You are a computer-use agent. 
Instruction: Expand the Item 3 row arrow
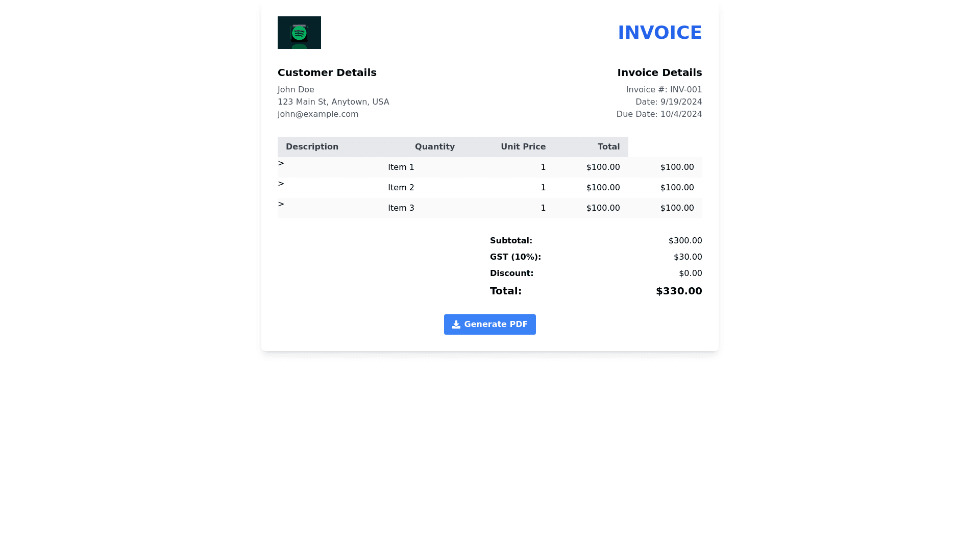click(x=281, y=204)
